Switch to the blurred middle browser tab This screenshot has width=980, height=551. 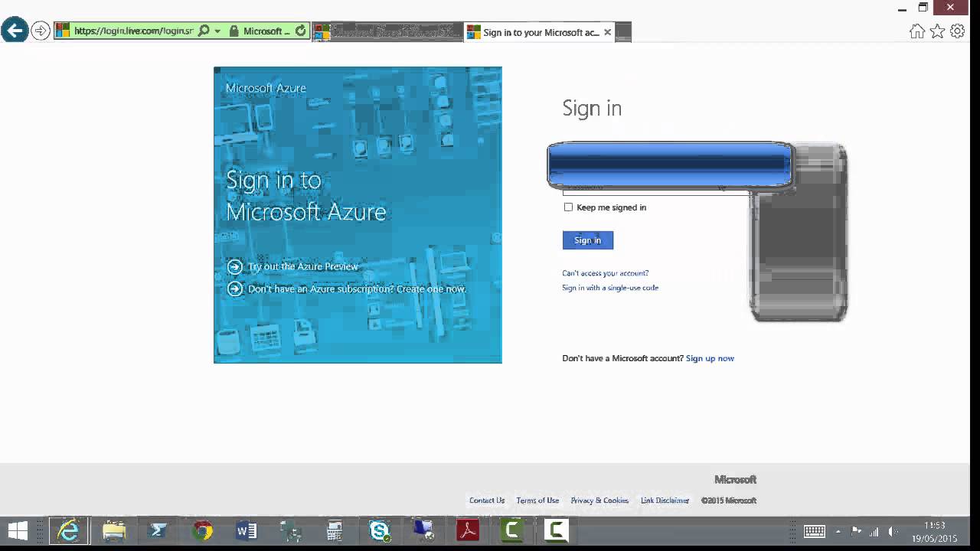[x=387, y=32]
